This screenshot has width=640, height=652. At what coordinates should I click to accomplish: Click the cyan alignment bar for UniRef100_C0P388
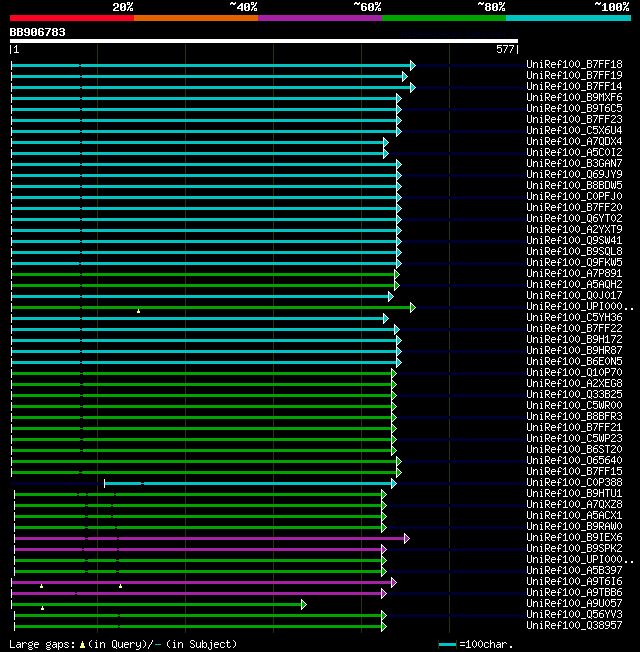(x=248, y=484)
